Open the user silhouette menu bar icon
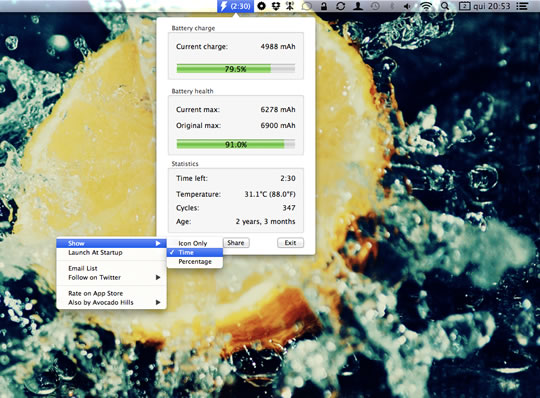 358,6
